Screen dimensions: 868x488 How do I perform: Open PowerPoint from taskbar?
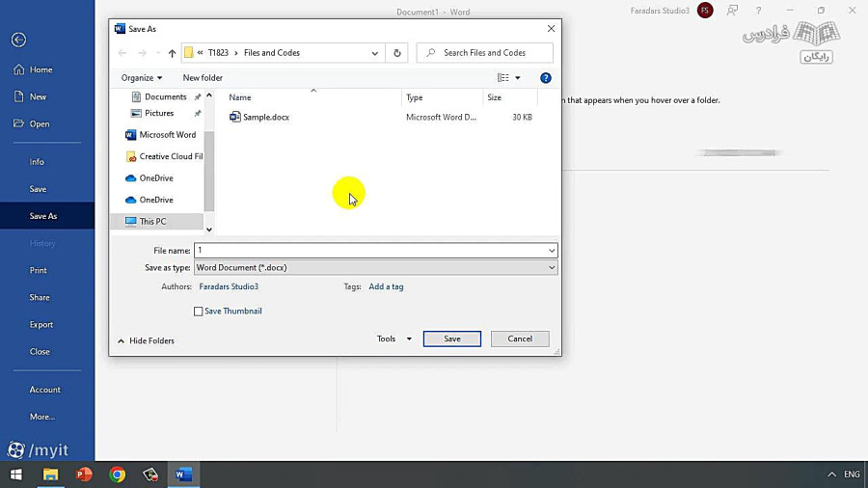coord(84,474)
